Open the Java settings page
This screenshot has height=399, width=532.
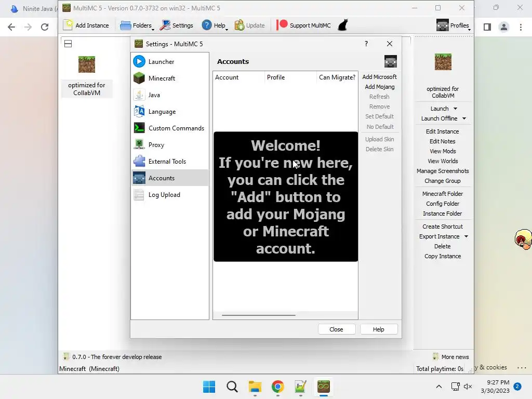tap(170, 95)
